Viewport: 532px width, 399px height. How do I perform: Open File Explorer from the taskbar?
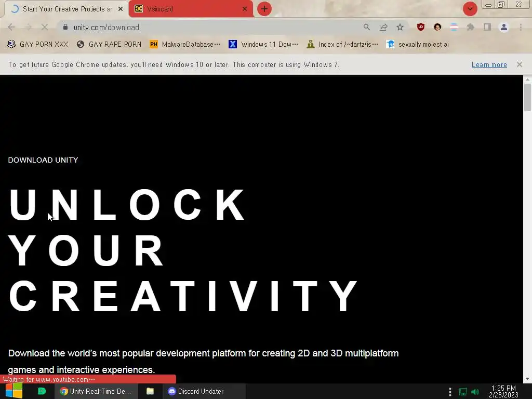pyautogui.click(x=150, y=391)
